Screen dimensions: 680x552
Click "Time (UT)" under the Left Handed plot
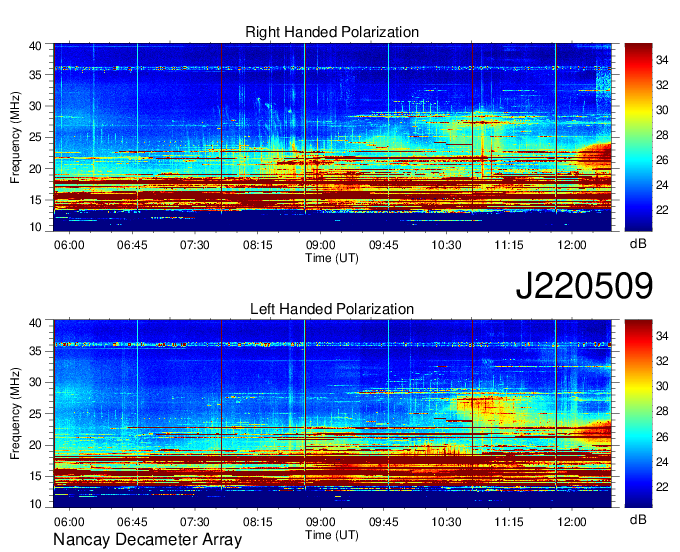[x=332, y=535]
